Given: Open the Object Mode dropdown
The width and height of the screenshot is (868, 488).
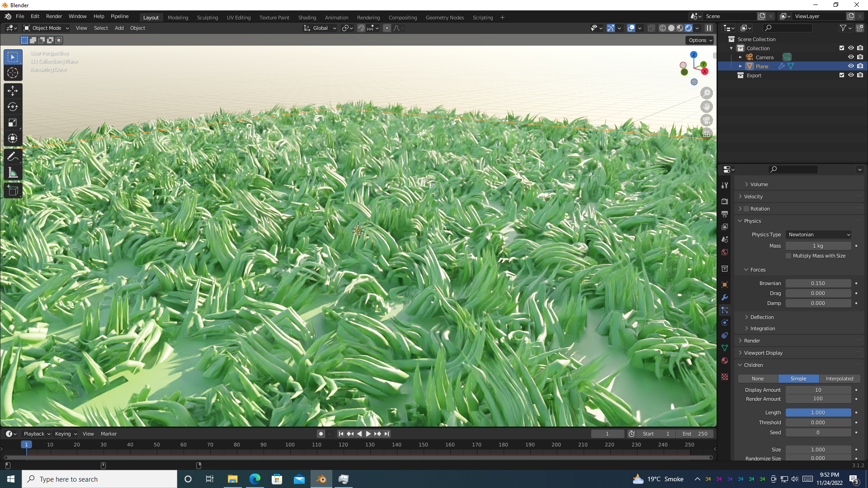Looking at the screenshot, I should coord(46,28).
